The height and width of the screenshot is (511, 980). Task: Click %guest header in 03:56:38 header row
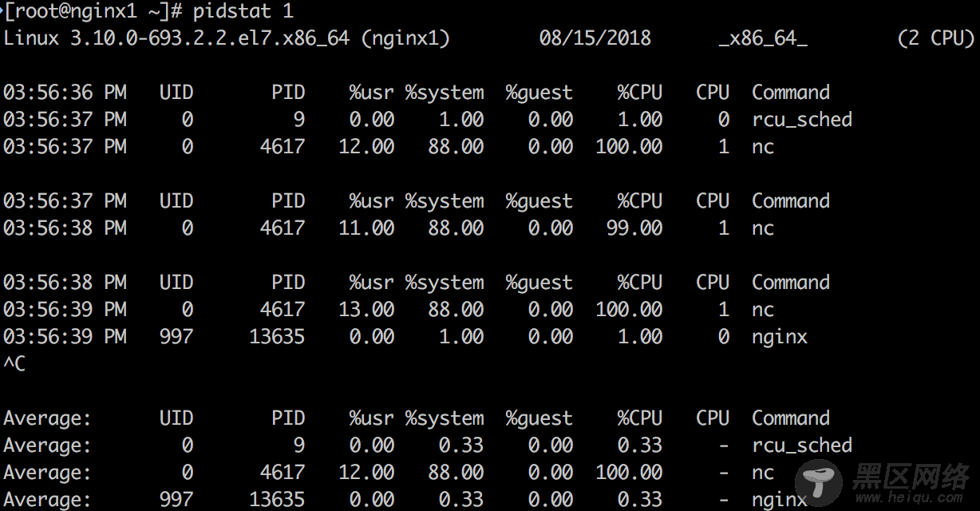[x=539, y=283]
